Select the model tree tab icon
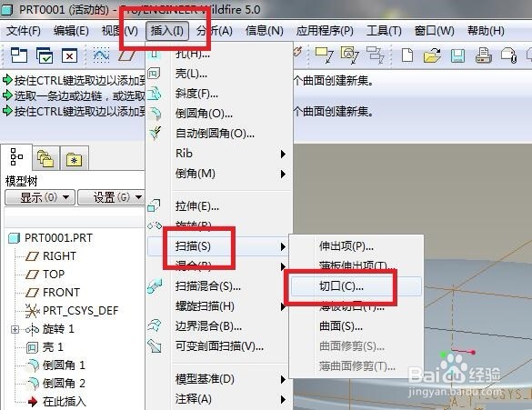Screen dimensions: 532x410 16,157
